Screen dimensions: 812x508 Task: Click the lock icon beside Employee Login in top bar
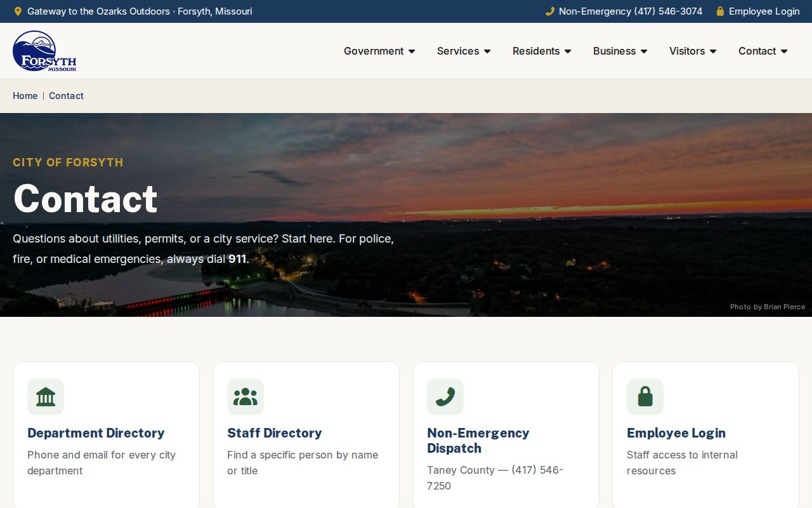click(x=720, y=11)
